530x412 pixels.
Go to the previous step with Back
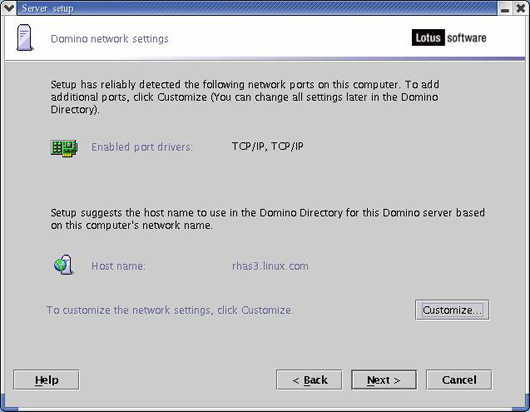pos(309,380)
